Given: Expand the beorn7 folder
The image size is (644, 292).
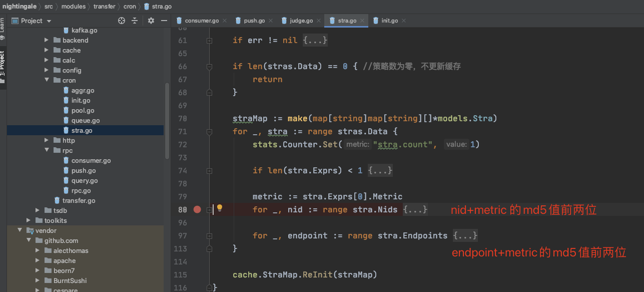Looking at the screenshot, I should 38,270.
